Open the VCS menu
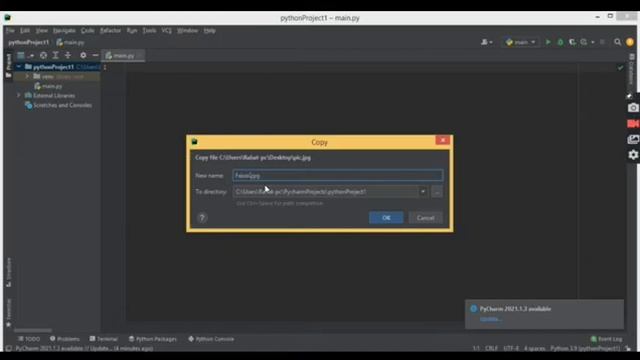Image resolution: width=640 pixels, height=360 pixels. 166,31
